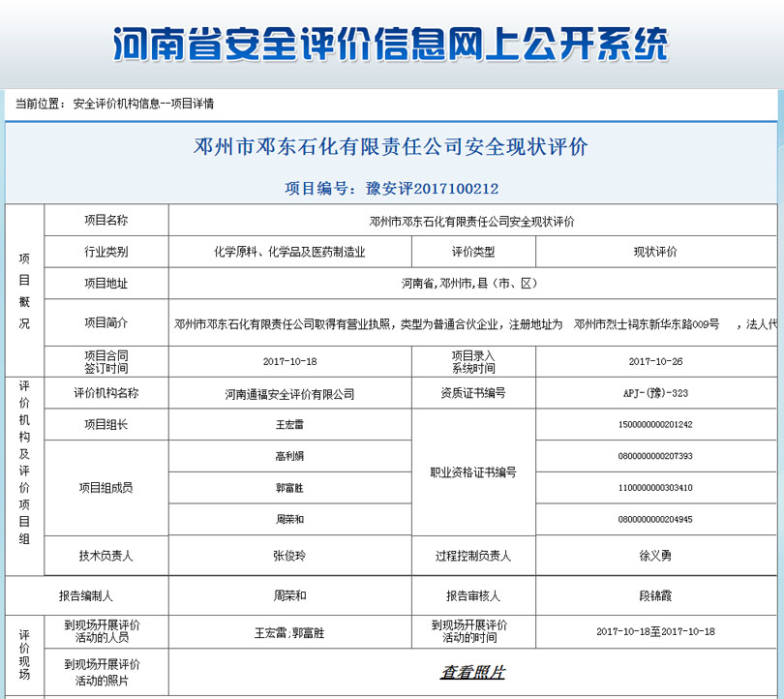Click the 职业资格证书编号 label
The width and height of the screenshot is (784, 699).
click(x=473, y=472)
